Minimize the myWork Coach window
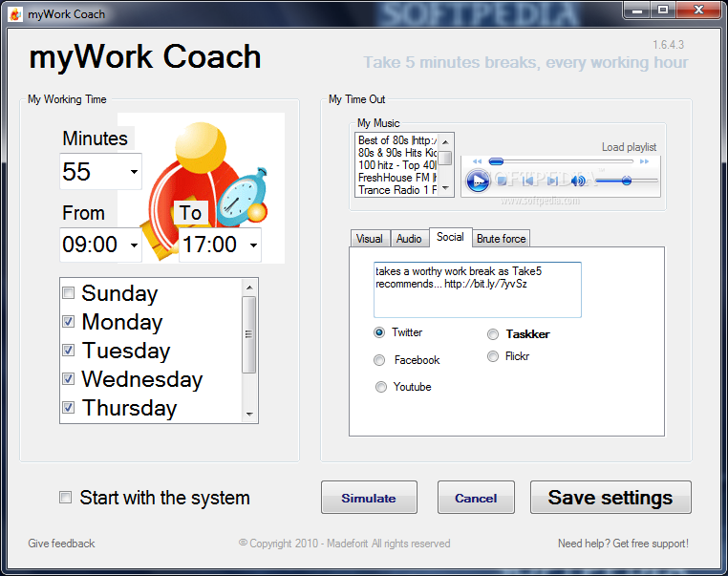The width and height of the screenshot is (728, 576). click(x=637, y=11)
